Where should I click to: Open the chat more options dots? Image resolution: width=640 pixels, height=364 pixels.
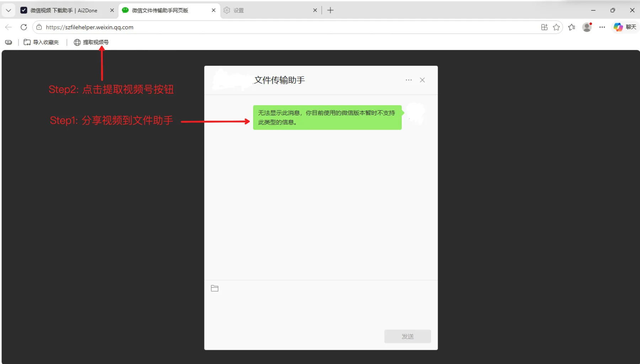[x=409, y=80]
